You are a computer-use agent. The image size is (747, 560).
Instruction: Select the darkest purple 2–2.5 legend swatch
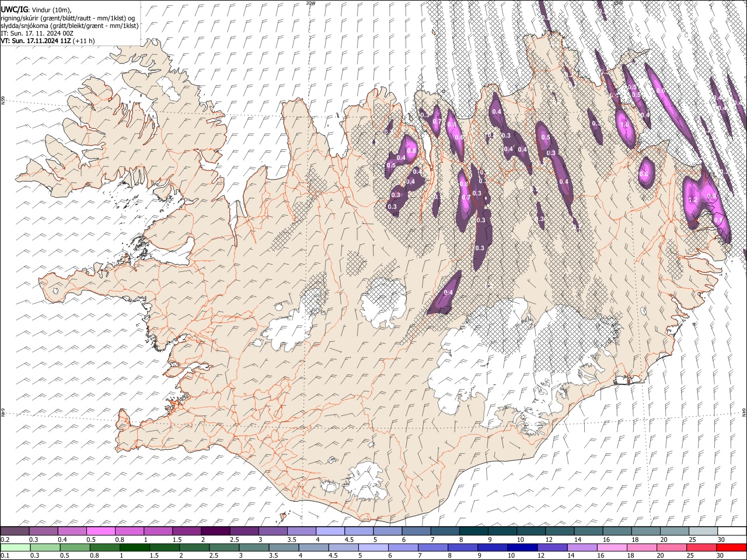[215, 531]
